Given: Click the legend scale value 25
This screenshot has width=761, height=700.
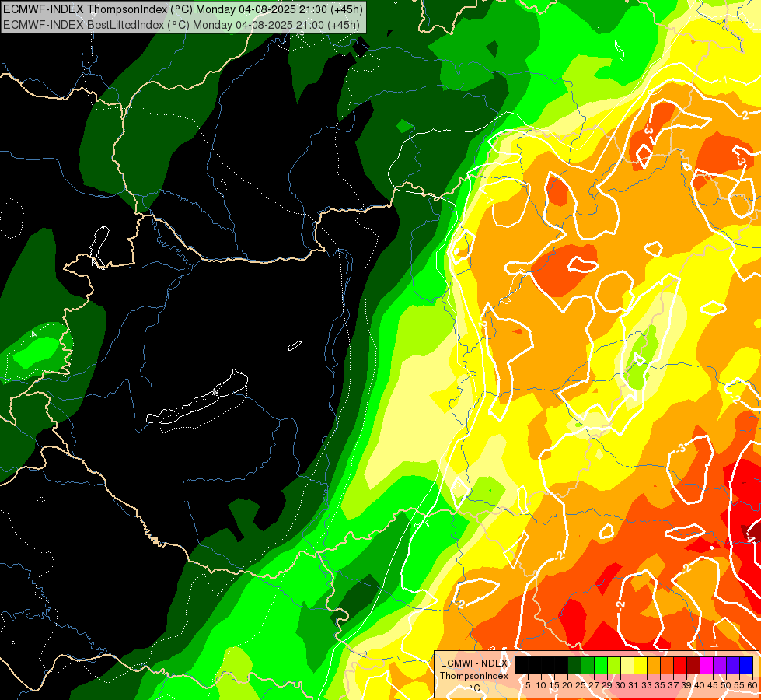Looking at the screenshot, I should (581, 685).
